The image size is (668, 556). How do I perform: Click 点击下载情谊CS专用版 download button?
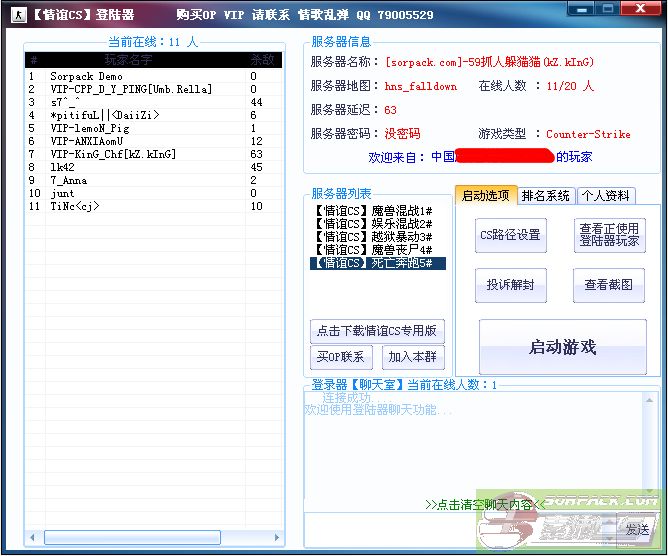[x=377, y=331]
